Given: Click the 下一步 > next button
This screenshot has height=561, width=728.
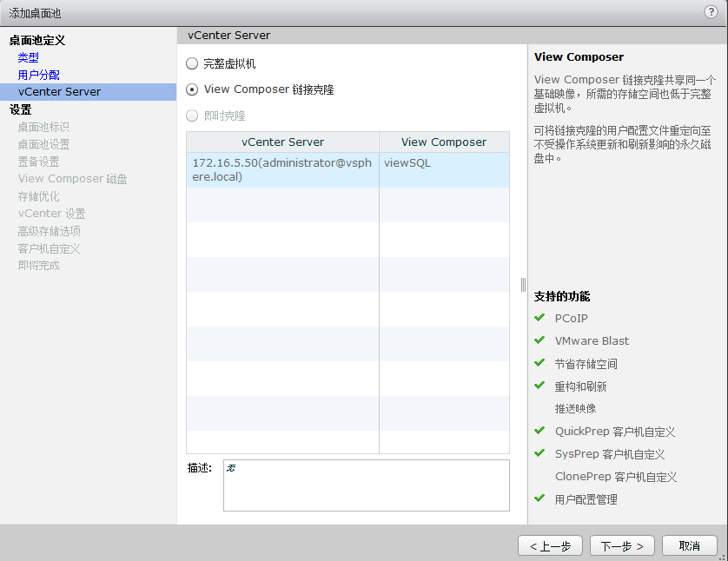Looking at the screenshot, I should (x=622, y=545).
